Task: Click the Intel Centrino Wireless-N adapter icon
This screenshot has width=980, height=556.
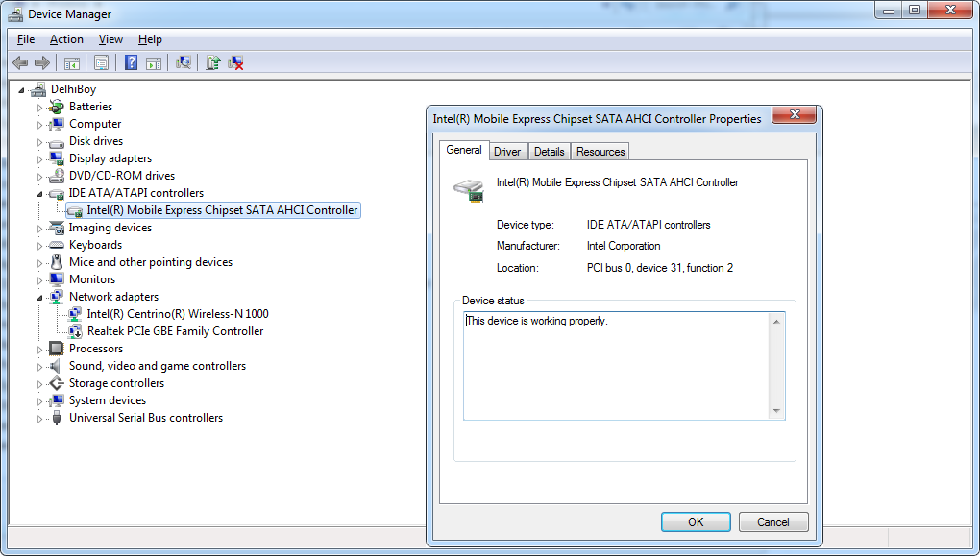Action: point(75,314)
